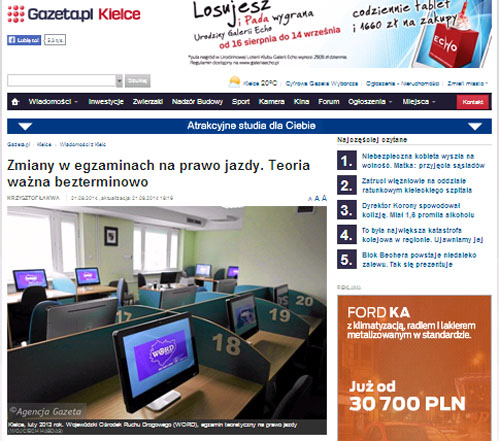Expand right arrow on Atrakcyjne studia banner
The width and height of the screenshot is (499, 441).
(475, 126)
